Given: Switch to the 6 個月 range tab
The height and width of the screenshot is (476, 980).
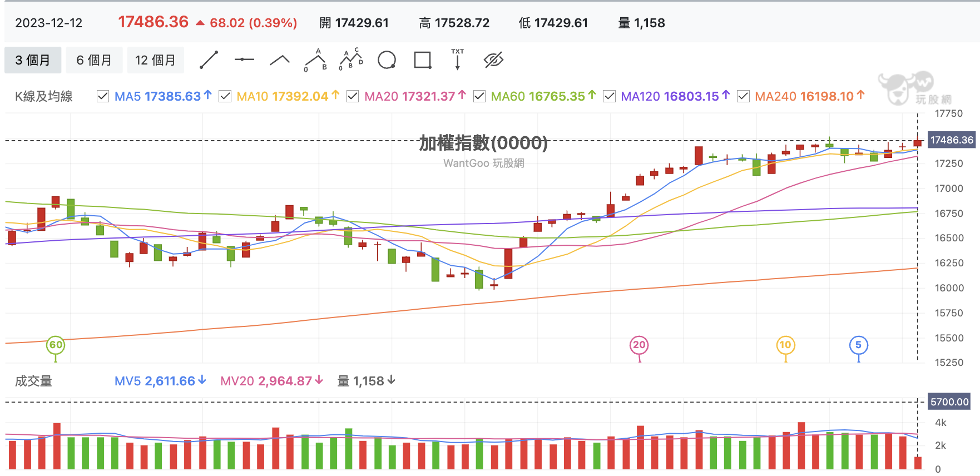Looking at the screenshot, I should 94,60.
